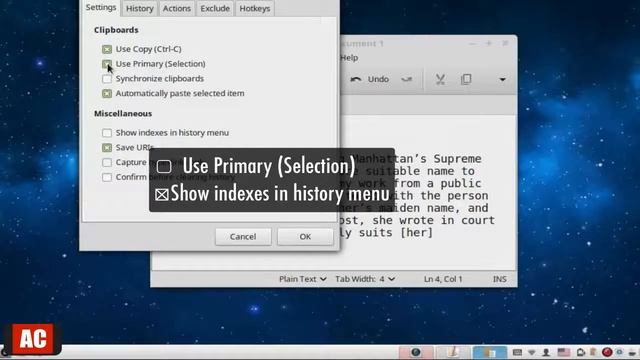Uncheck Use Primary (Selection) in settings dialog
The width and height of the screenshot is (640, 360).
point(107,64)
